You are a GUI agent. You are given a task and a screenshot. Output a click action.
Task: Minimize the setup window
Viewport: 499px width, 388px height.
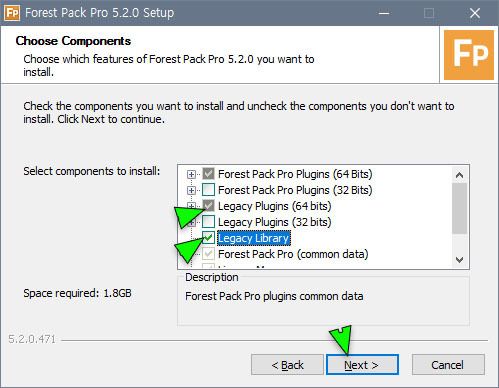[384, 13]
